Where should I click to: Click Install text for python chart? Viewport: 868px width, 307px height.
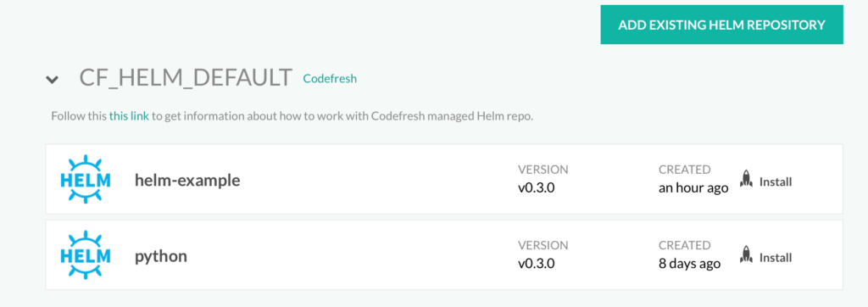776,258
